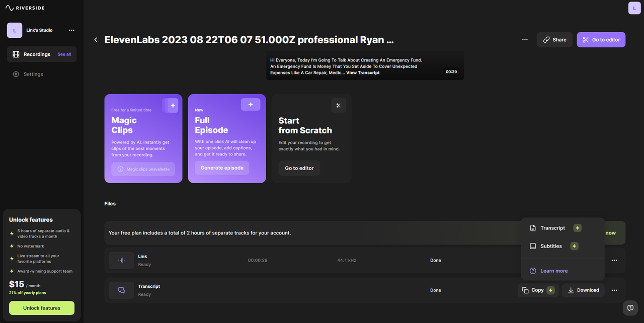Click Go to editor in Start from Scratch card
The height and width of the screenshot is (323, 644).
pyautogui.click(x=299, y=168)
